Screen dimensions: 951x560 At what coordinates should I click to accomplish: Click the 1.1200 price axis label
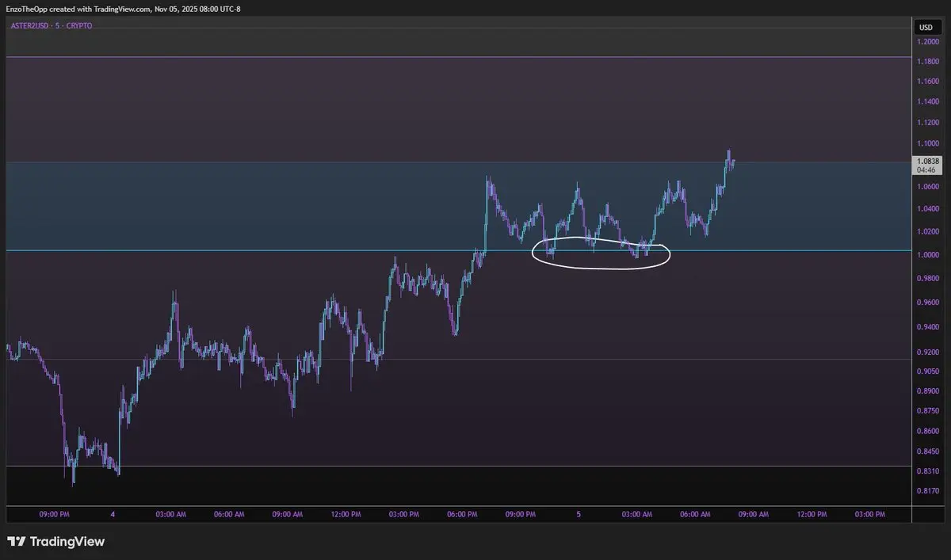[x=928, y=123]
